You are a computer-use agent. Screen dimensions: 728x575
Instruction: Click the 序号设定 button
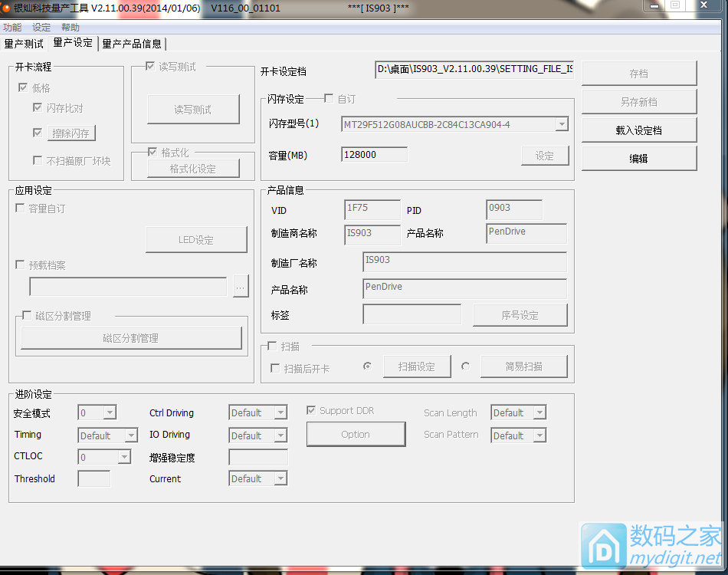click(520, 315)
